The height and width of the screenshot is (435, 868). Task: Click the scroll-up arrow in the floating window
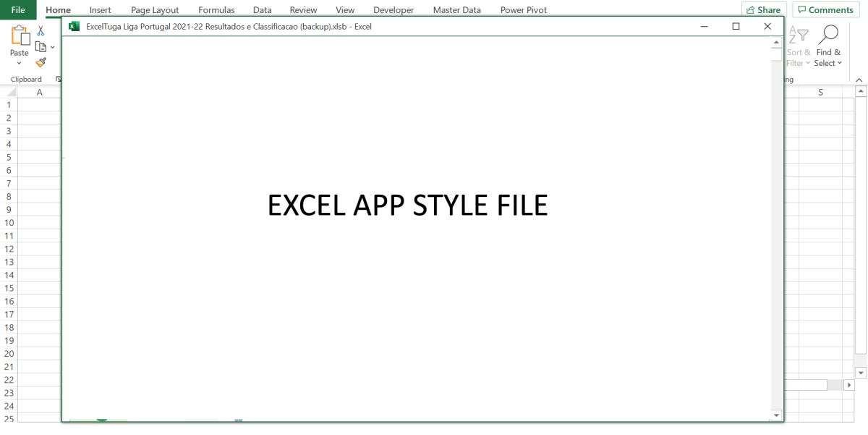[777, 42]
